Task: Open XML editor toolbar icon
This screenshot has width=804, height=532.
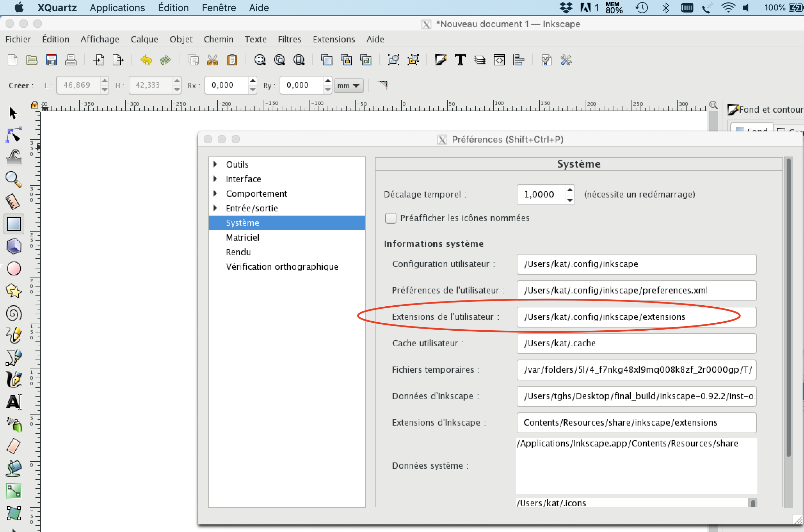Action: tap(499, 60)
